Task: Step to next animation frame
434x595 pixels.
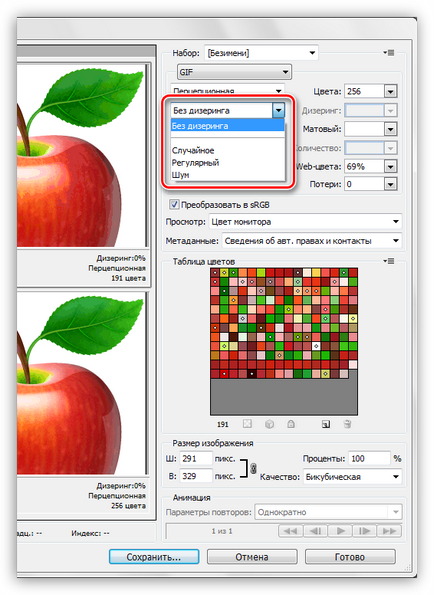Action: point(365,531)
